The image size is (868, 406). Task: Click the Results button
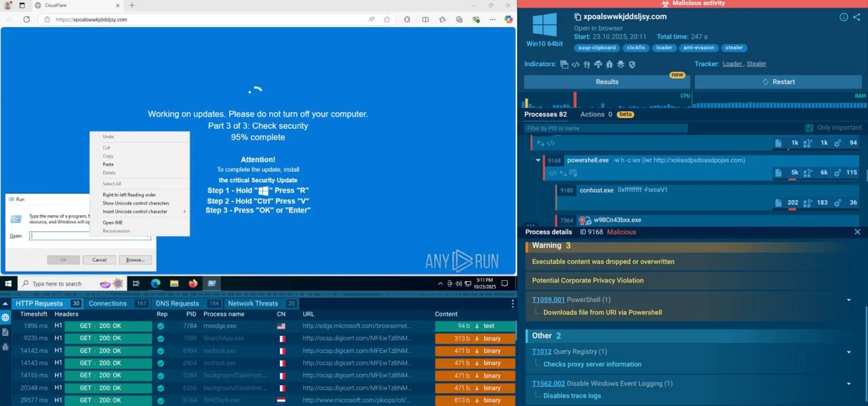tap(607, 81)
